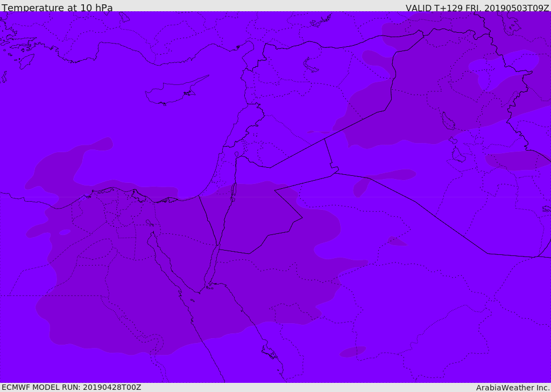Click the 'Temperature at 10 hPa' title text
This screenshot has width=551, height=392.
click(57, 8)
